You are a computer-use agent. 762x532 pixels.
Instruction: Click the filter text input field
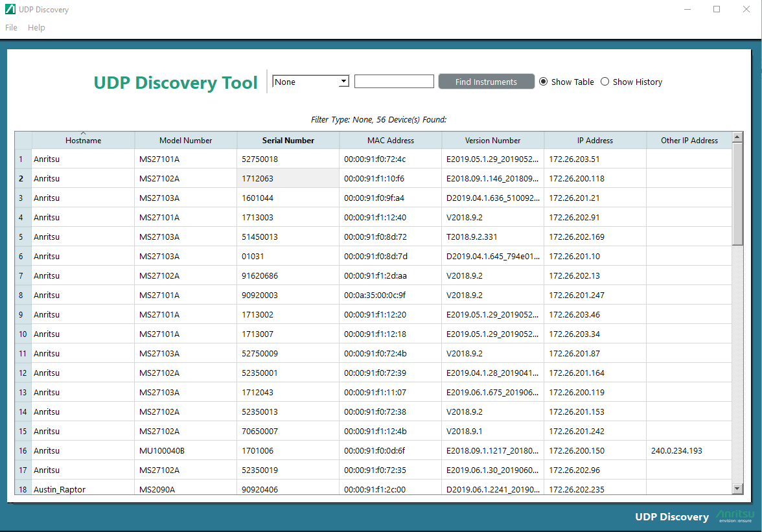coord(394,82)
